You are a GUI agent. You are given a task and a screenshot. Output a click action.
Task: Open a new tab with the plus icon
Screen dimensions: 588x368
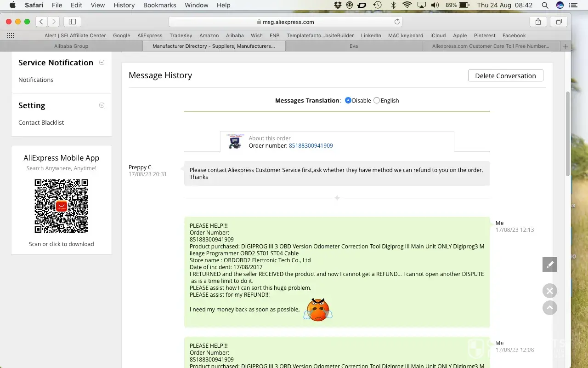pyautogui.click(x=565, y=46)
